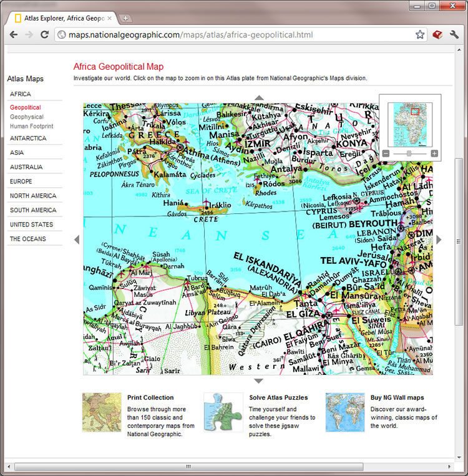Click the vertical scrollbar thumb
468x476 pixels.
[459, 241]
